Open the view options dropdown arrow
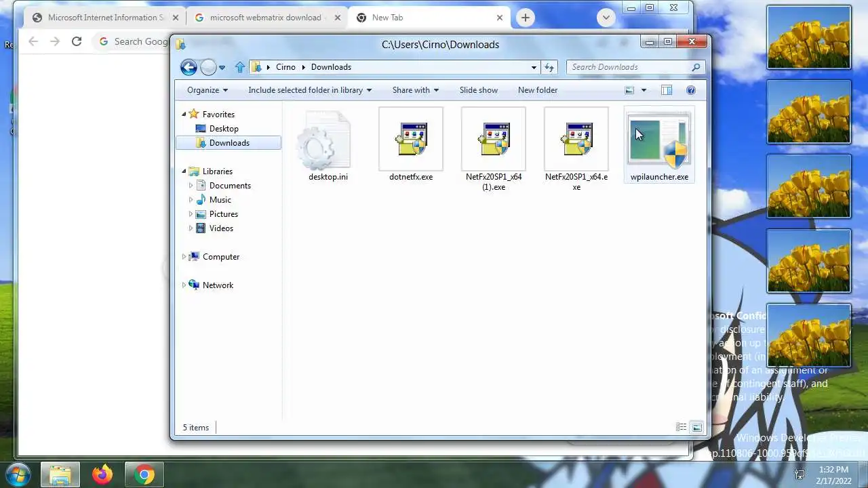This screenshot has width=868, height=488. pos(644,90)
